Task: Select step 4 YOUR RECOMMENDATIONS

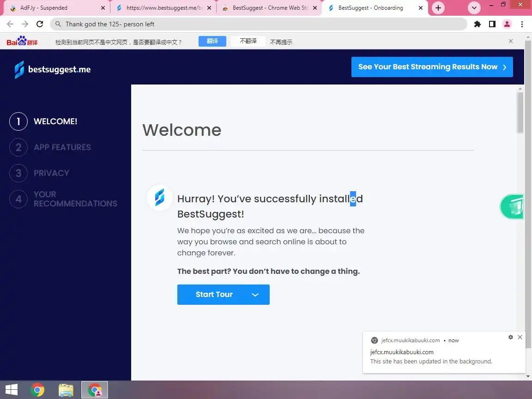Action: click(x=63, y=199)
